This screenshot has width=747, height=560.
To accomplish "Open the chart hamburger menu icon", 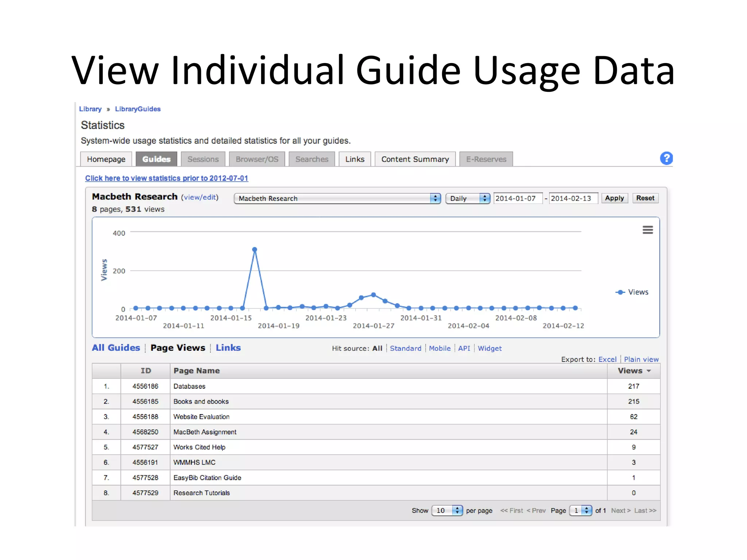I will click(647, 230).
